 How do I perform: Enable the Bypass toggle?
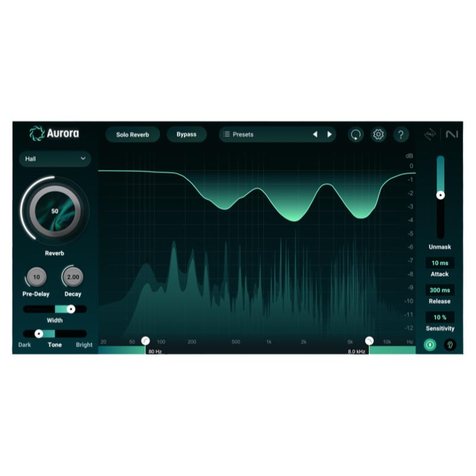[187, 134]
